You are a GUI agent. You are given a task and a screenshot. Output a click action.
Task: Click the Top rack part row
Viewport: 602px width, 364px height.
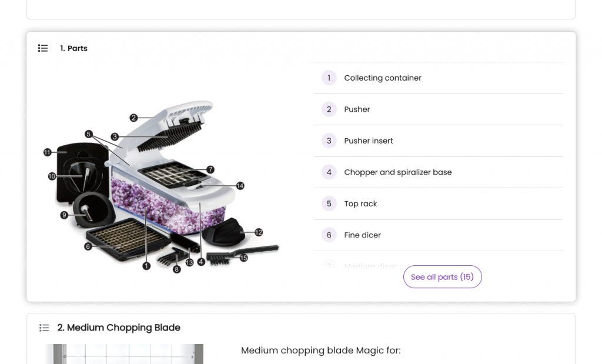(x=438, y=204)
